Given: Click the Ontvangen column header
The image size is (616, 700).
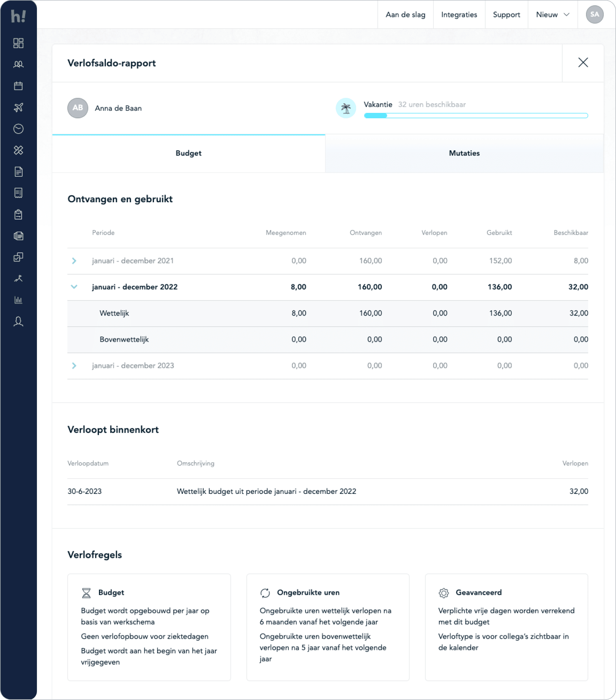Looking at the screenshot, I should click(365, 233).
